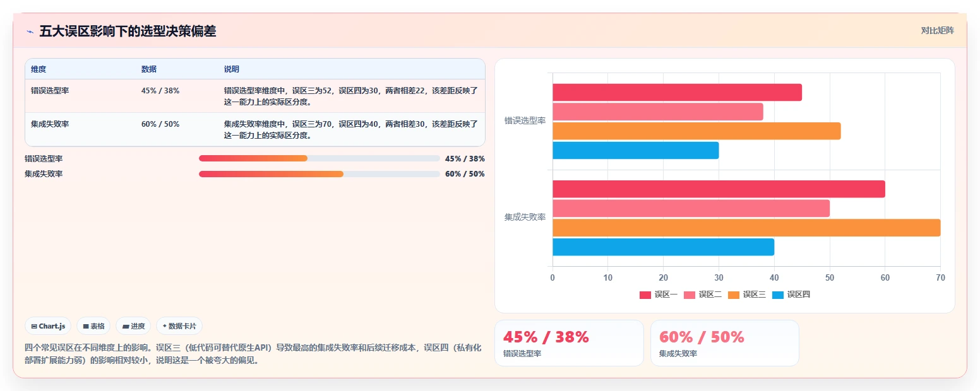Open the 60% / 50% data card

725,343
